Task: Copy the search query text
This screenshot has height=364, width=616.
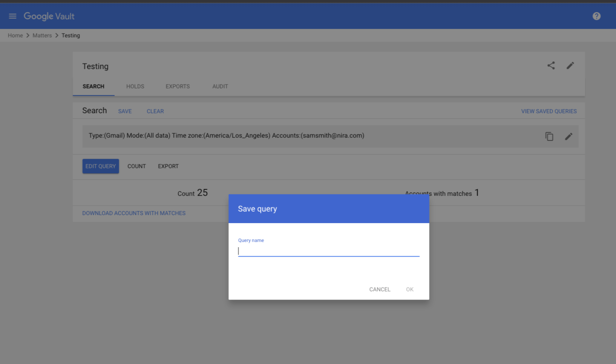Action: pos(549,136)
